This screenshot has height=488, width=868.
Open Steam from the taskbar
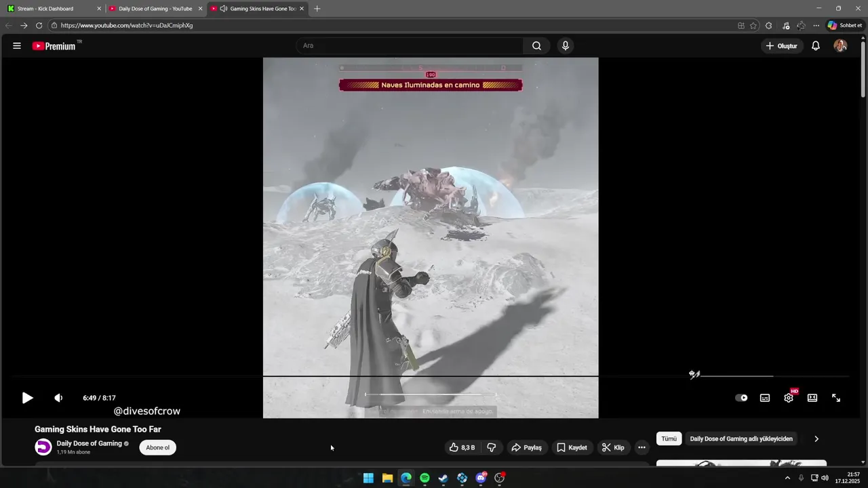[443, 478]
